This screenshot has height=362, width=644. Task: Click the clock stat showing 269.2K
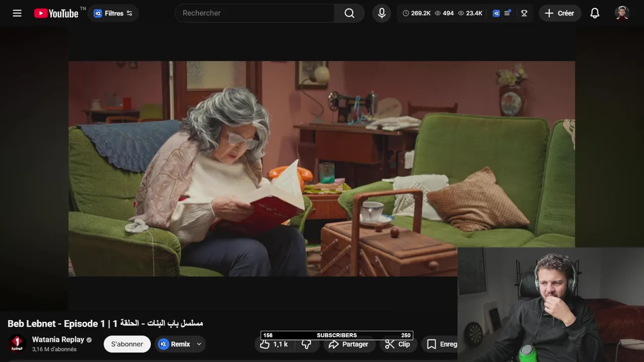click(417, 13)
